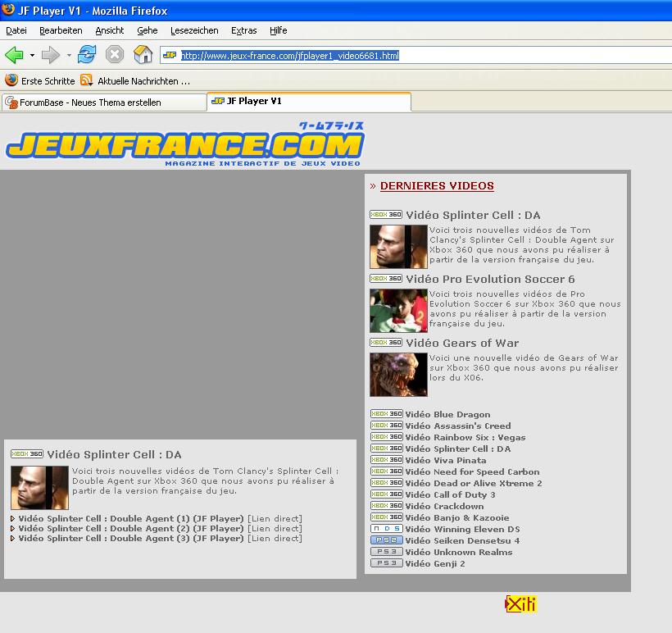This screenshot has height=633, width=672.
Task: Open Vidéo Call of Duty 3 link
Action: coord(450,494)
